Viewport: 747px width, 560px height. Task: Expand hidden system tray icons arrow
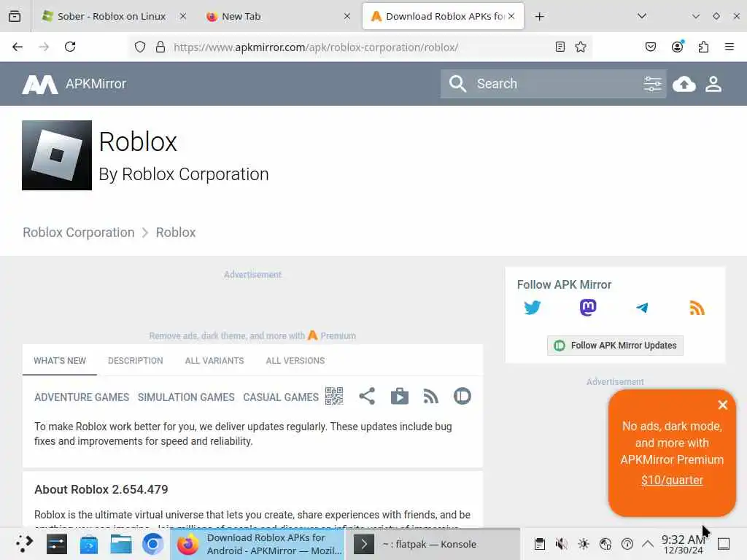tap(648, 544)
